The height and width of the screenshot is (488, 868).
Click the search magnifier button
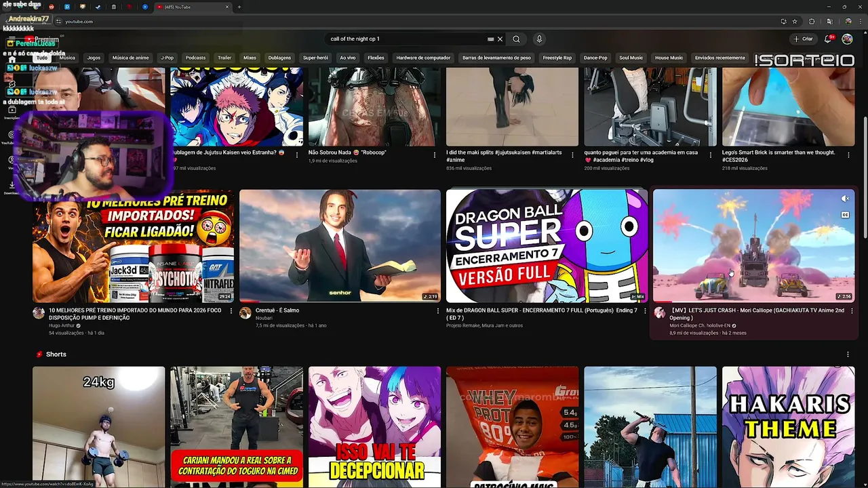point(516,39)
